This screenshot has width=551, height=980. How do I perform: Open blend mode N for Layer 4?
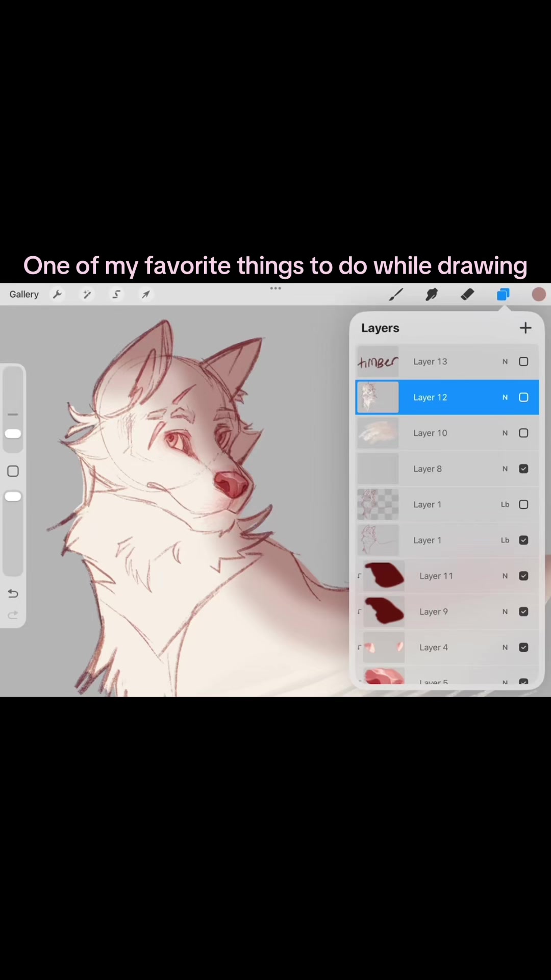pos(505,647)
